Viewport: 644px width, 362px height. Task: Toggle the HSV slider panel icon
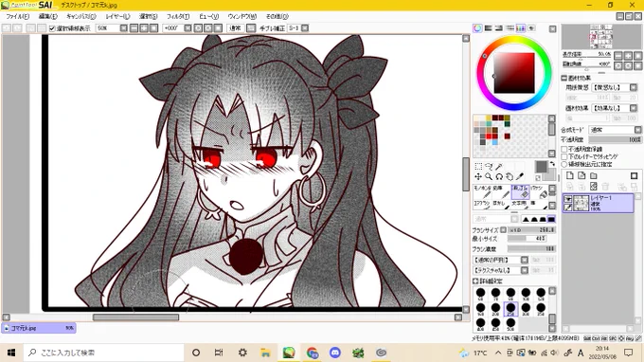(498, 28)
